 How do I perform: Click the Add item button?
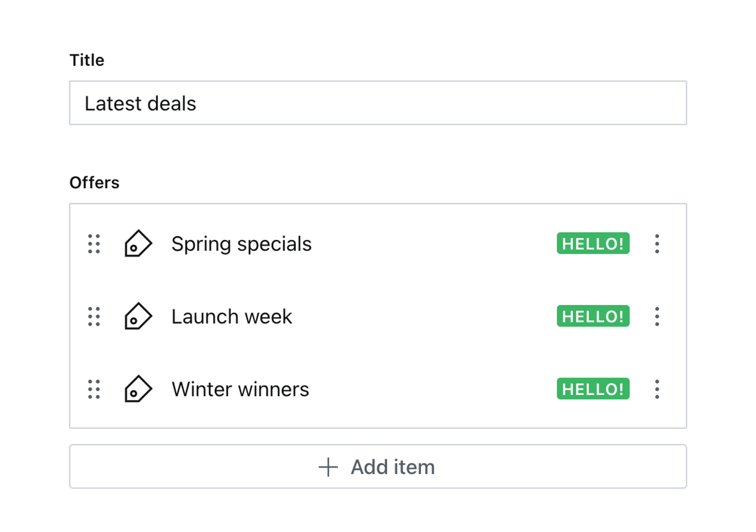378,467
